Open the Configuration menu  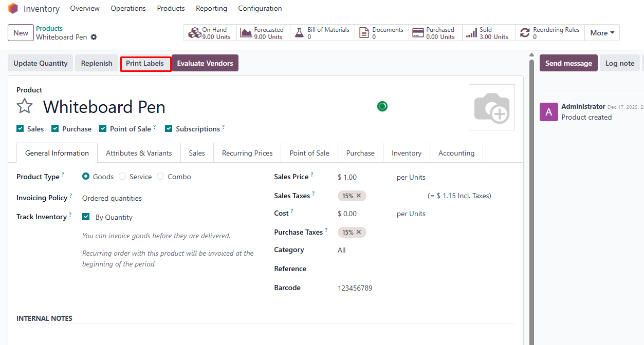pyautogui.click(x=260, y=9)
